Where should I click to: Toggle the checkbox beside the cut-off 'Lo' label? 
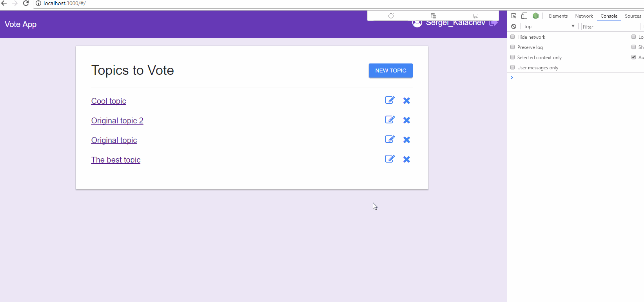(633, 37)
